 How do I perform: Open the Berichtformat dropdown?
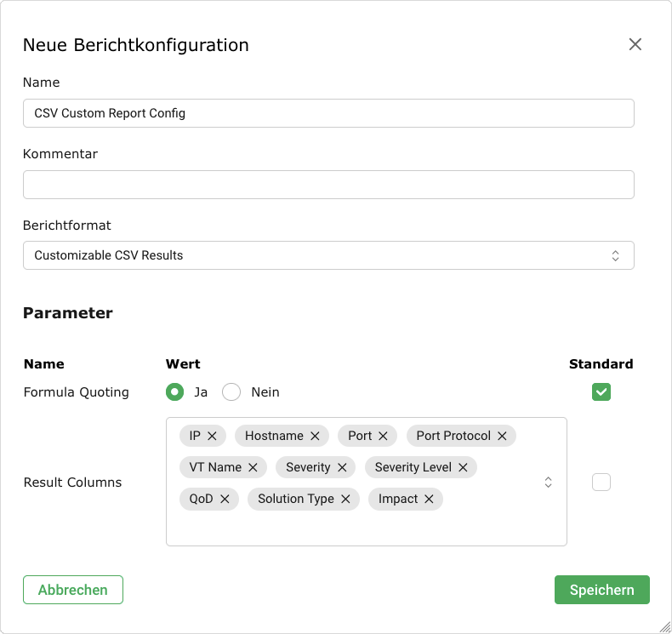pos(328,255)
